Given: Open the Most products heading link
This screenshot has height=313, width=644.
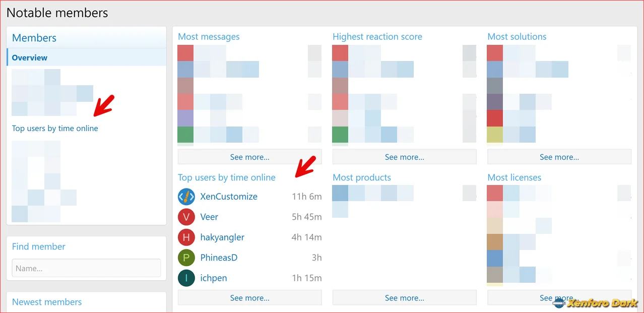Looking at the screenshot, I should [362, 177].
